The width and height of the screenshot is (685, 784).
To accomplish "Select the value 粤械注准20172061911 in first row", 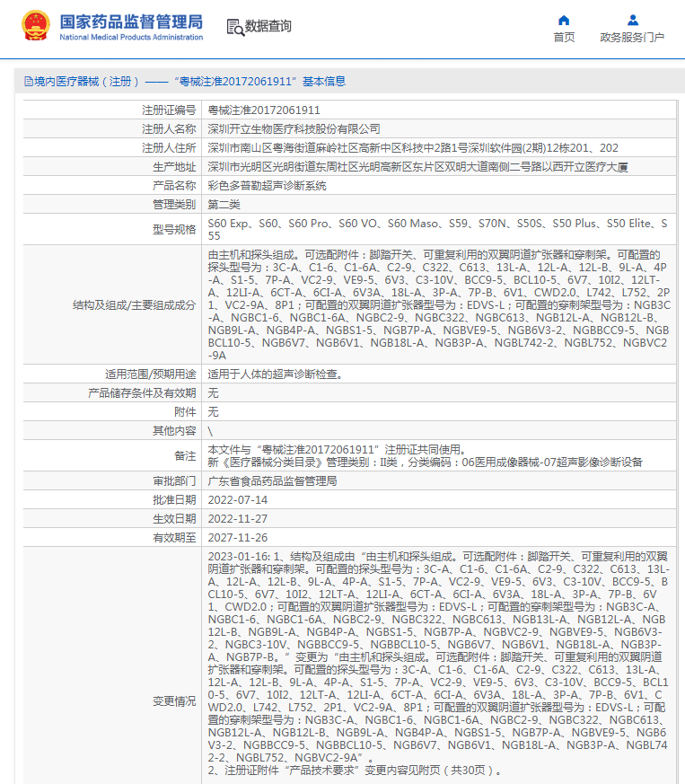I will (x=264, y=110).
